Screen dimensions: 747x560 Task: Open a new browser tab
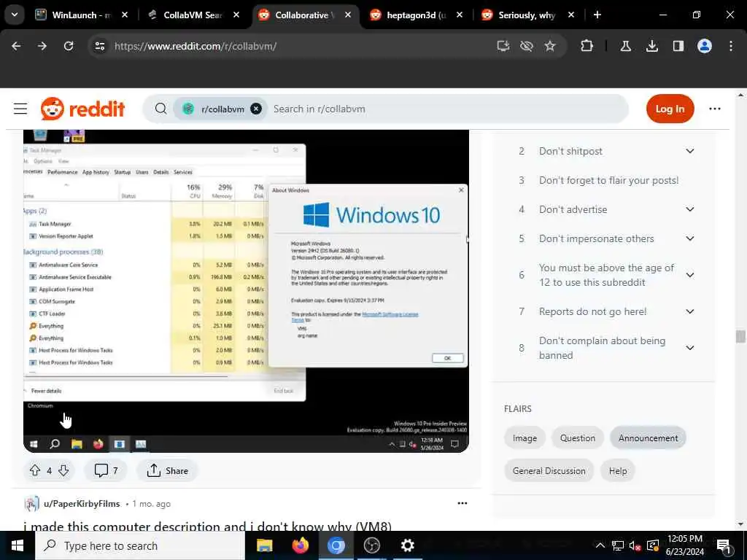pos(597,15)
